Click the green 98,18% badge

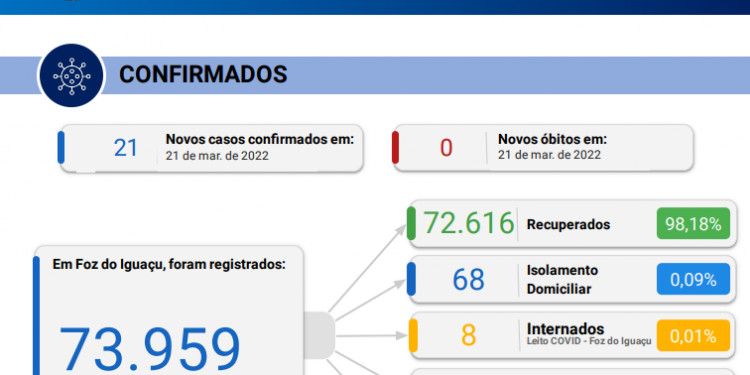click(x=694, y=223)
